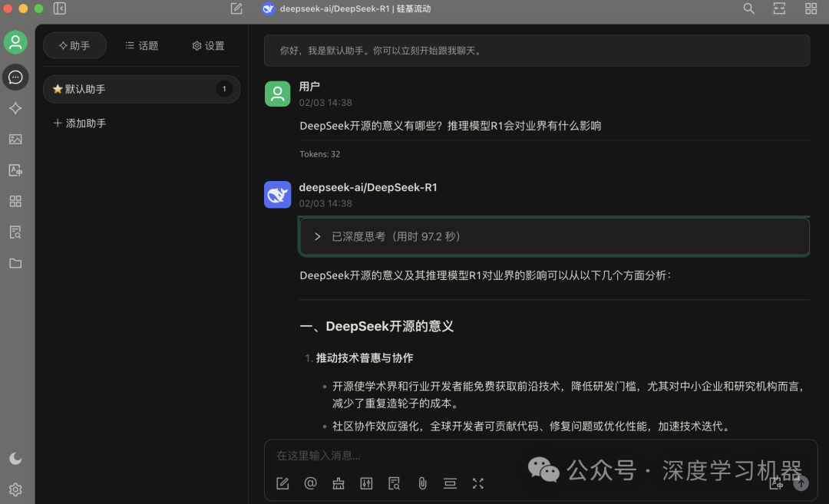Click the clear context lines icon
Screen dimensions: 829x504
point(450,483)
